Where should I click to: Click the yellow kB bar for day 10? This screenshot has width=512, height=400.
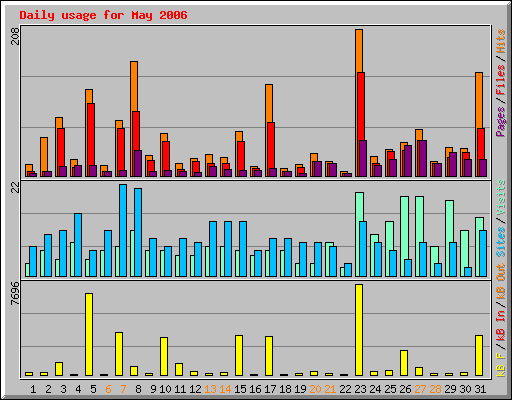click(x=164, y=357)
